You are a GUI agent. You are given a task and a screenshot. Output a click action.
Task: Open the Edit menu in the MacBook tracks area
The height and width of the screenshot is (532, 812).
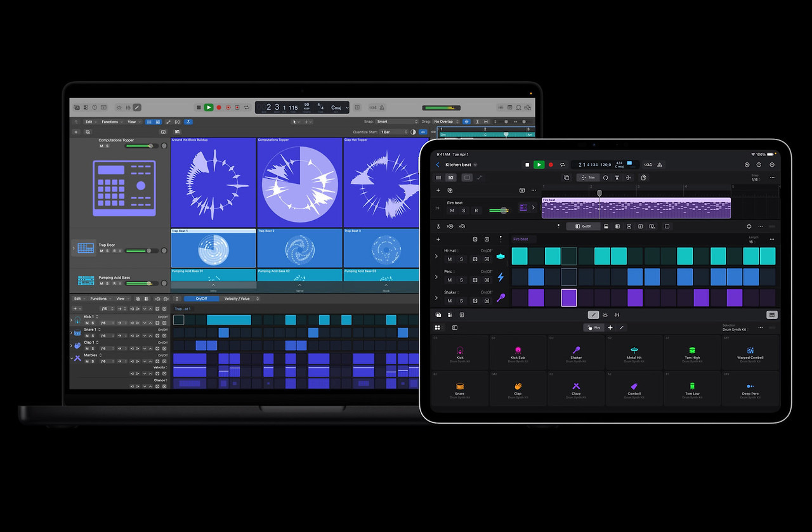click(90, 122)
